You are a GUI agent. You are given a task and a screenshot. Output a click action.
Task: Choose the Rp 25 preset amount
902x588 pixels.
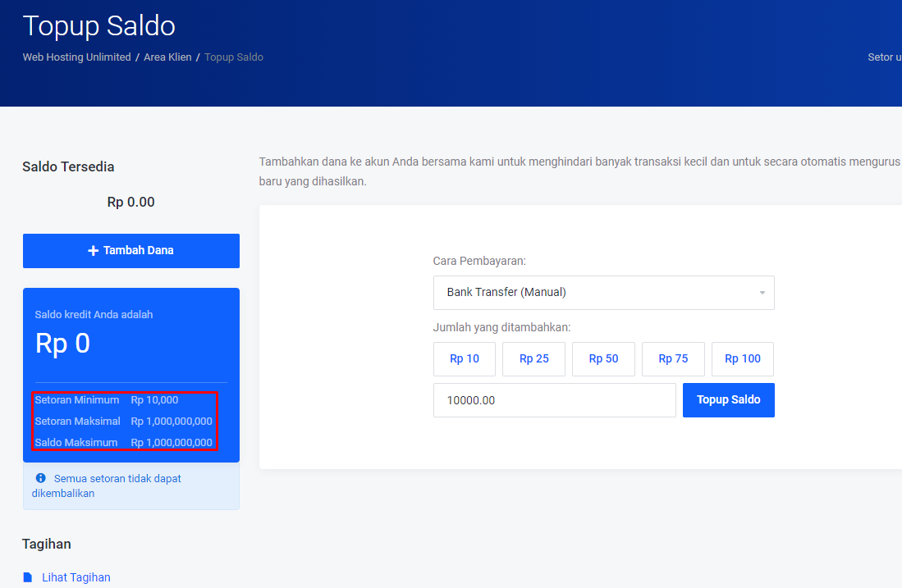point(533,359)
